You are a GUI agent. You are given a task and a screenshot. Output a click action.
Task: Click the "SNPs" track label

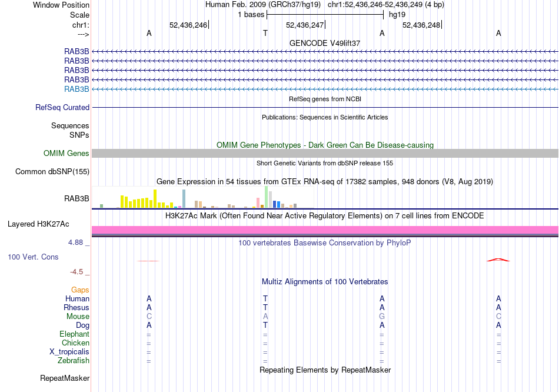[79, 135]
